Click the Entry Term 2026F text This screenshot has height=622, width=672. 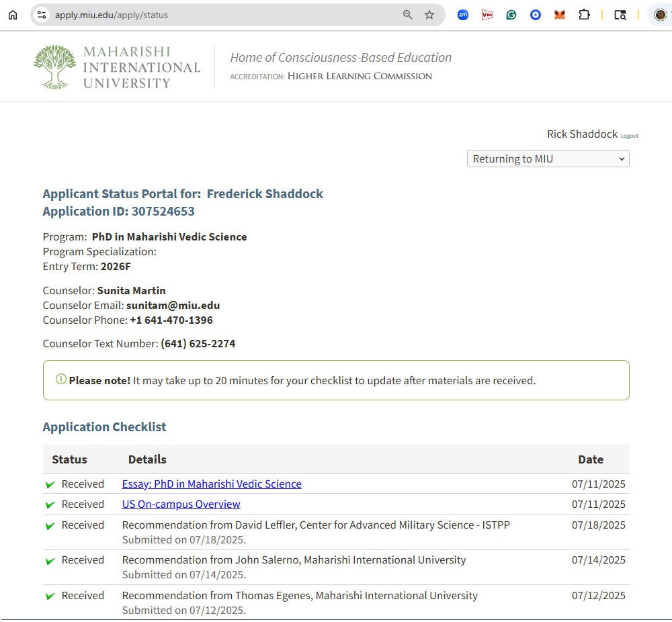87,267
